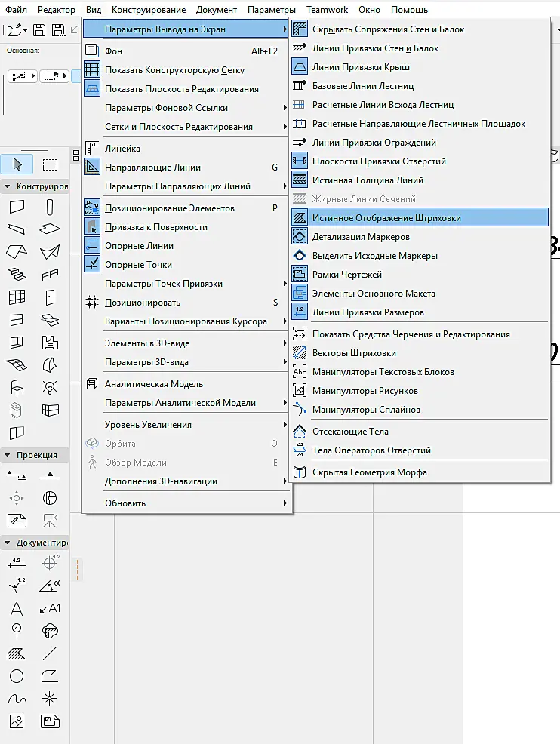Viewport: 560px width, 744px height.
Task: Choose the Text tool with letter A
Action: point(17,609)
